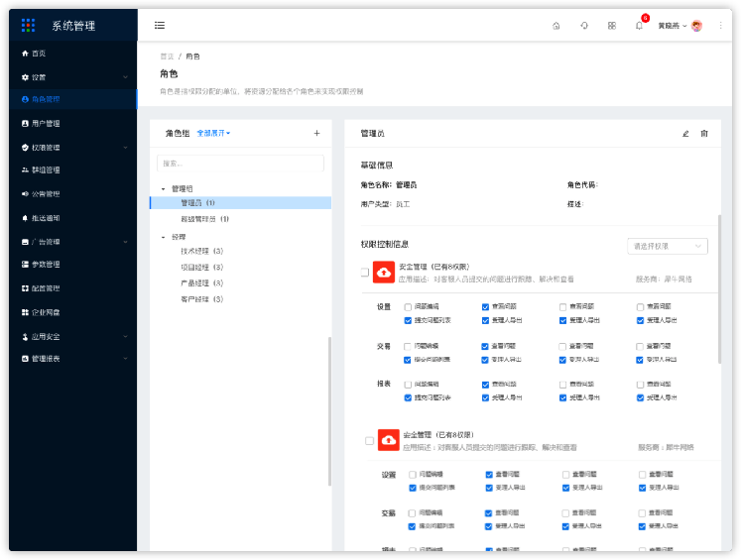
Task: Open notifications bell with red badge
Action: pos(640,25)
